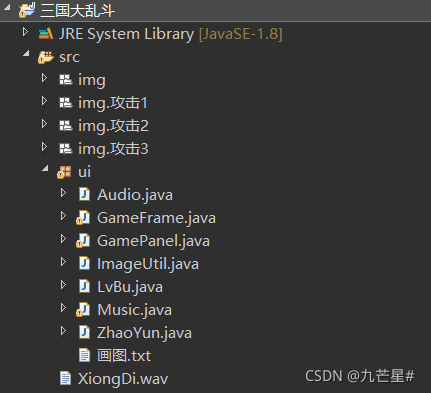Click the src source folder icon

pos(46,57)
